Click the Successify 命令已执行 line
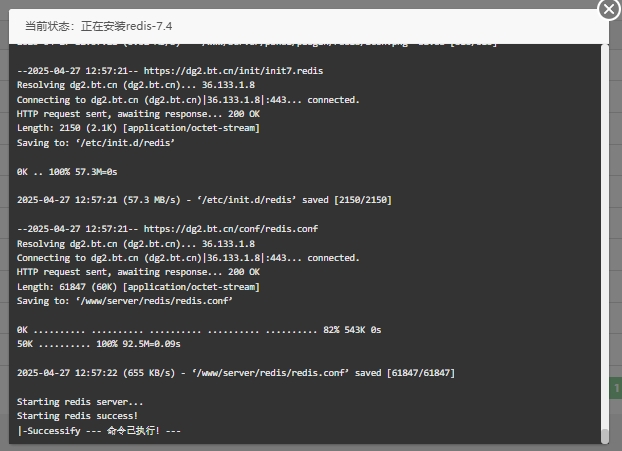 (99, 430)
